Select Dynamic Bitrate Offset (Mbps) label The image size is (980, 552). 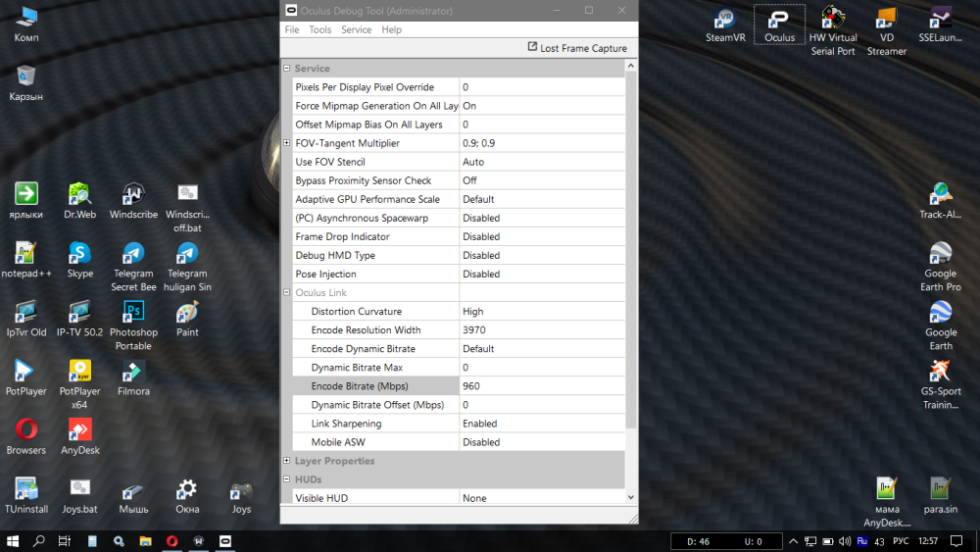coord(377,405)
